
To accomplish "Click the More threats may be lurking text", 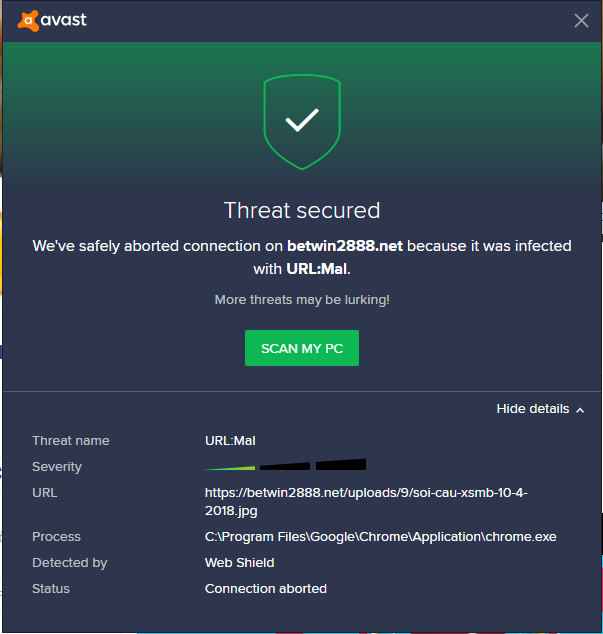I will (x=301, y=300).
